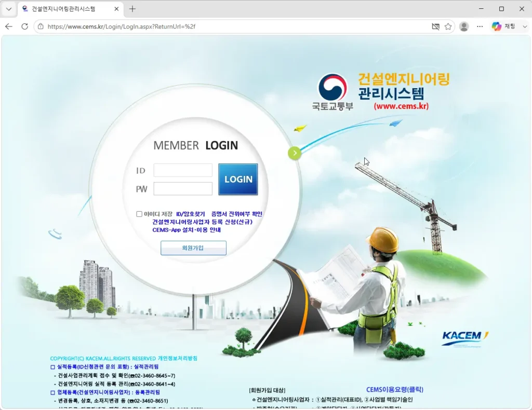
Task: Submit with the blue LOGIN button
Action: [238, 179]
